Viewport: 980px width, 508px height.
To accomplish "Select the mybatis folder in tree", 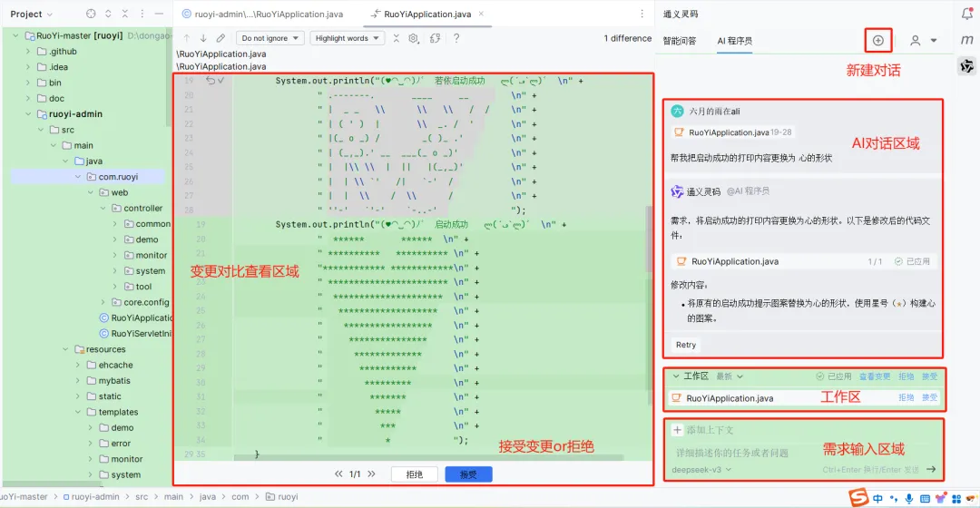I will (x=114, y=380).
